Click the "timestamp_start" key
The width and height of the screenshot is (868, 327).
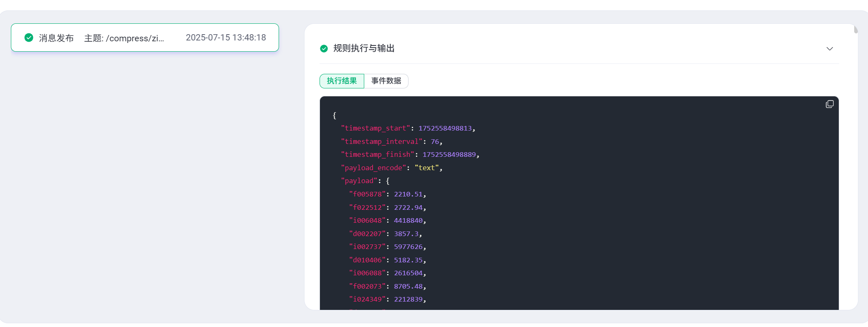tap(376, 128)
